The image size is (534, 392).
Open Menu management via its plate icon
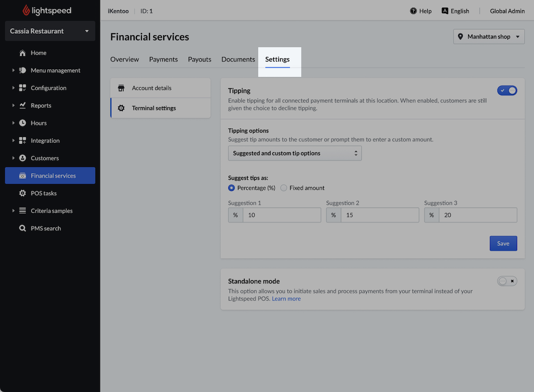23,70
